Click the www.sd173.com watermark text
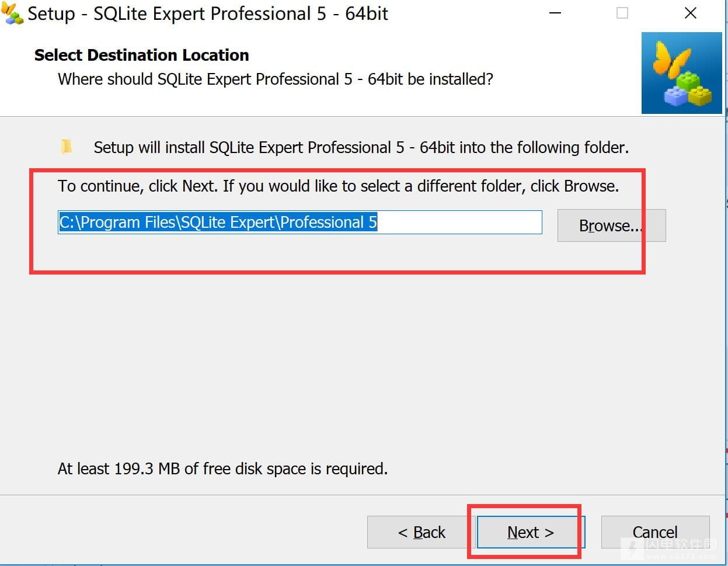The width and height of the screenshot is (728, 566). pos(680,557)
